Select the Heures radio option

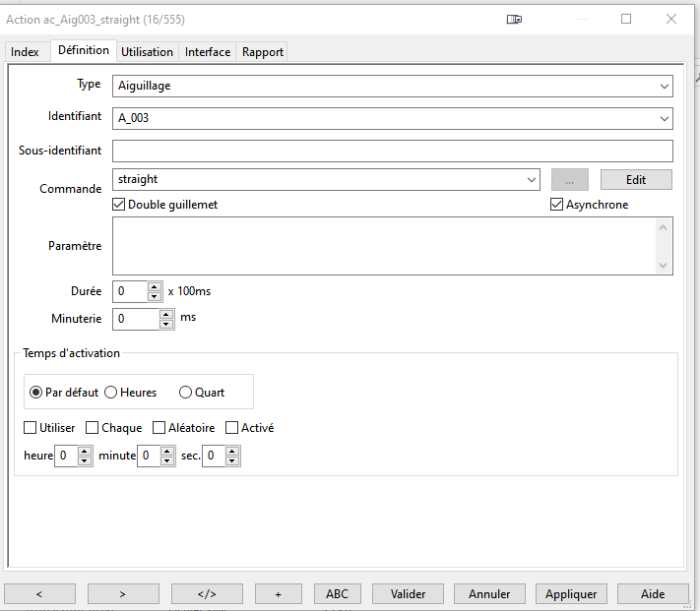[111, 393]
